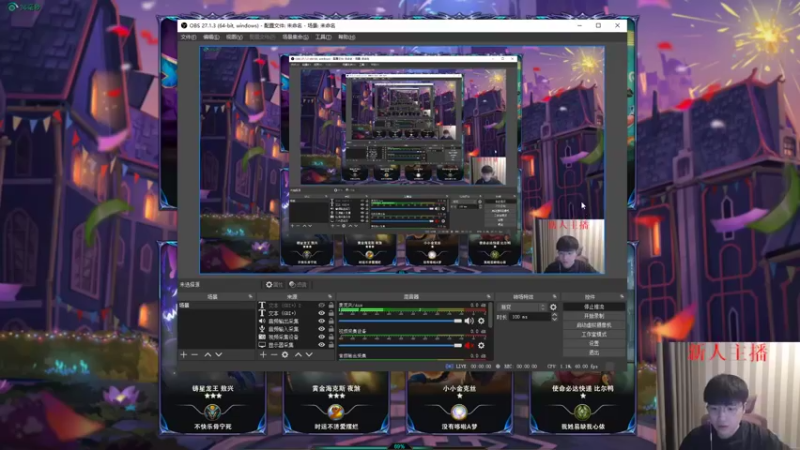The width and height of the screenshot is (800, 450).
Task: Pop out the Sources dock icon
Action: pyautogui.click(x=330, y=296)
